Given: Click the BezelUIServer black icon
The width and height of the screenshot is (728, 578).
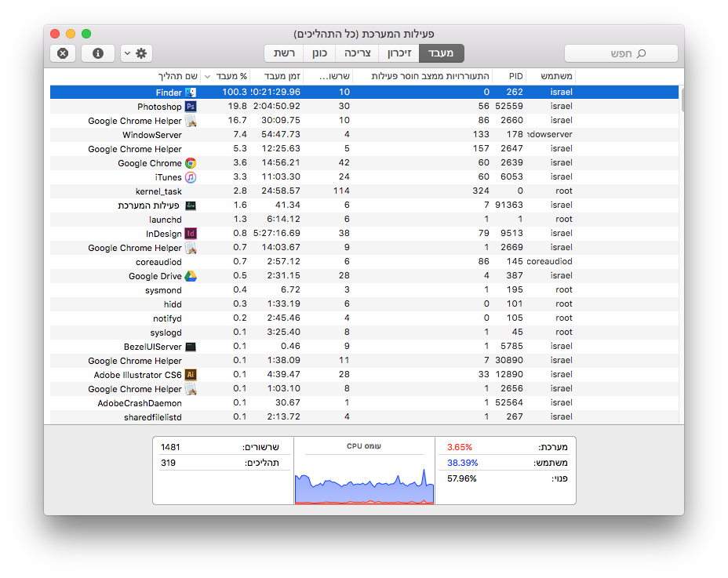Looking at the screenshot, I should click(191, 347).
